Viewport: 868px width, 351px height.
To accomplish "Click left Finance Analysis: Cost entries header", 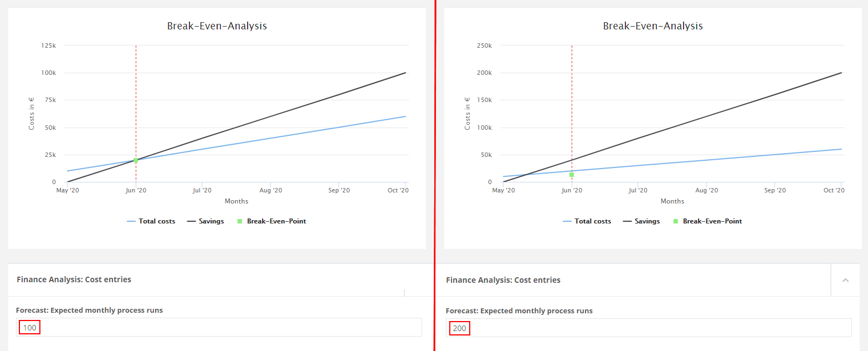I will tap(74, 279).
